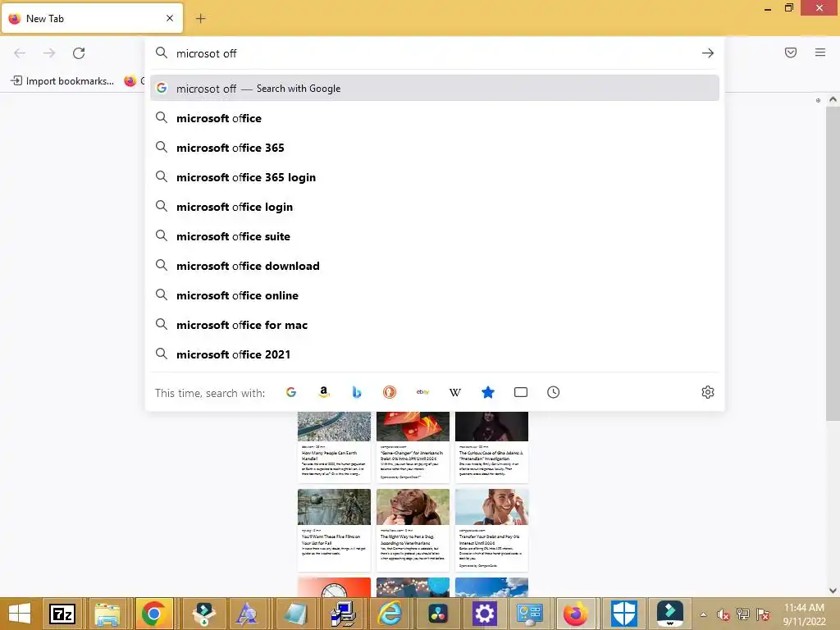Search this time with Bing icon
This screenshot has width=840, height=630.
[x=357, y=392]
